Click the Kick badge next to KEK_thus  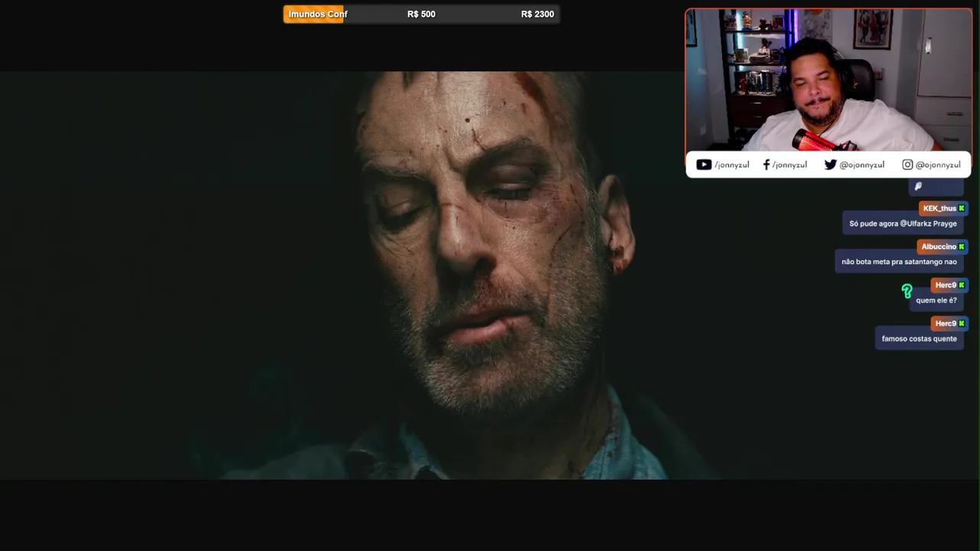962,208
